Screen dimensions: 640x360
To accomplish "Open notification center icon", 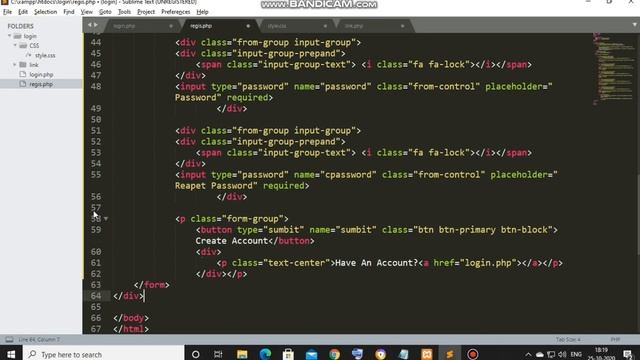I will click(628, 355).
